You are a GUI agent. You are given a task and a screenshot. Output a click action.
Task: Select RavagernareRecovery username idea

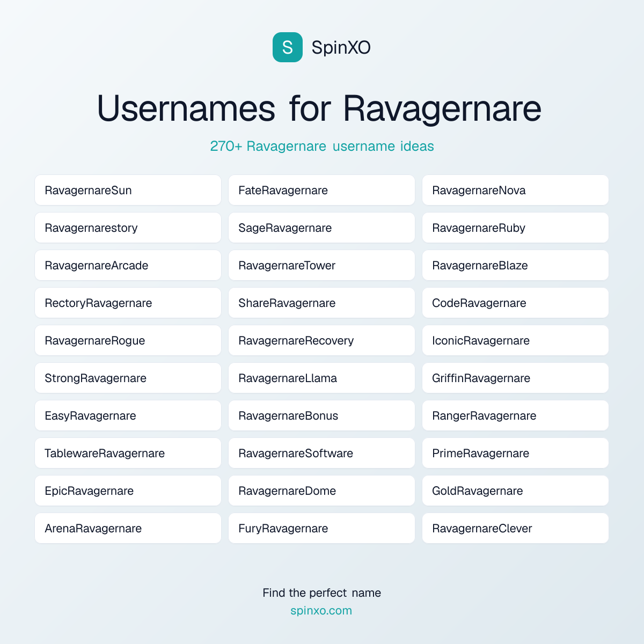point(321,340)
